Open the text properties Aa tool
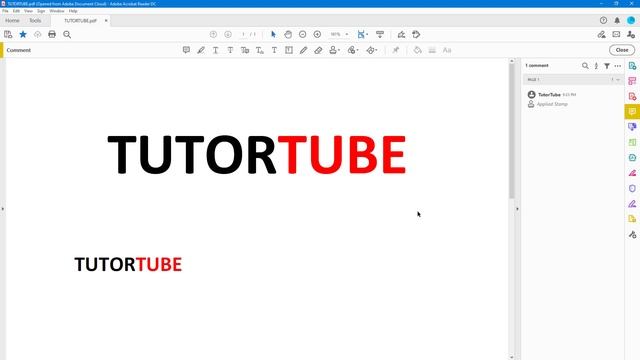640x360 pixels. coord(447,50)
